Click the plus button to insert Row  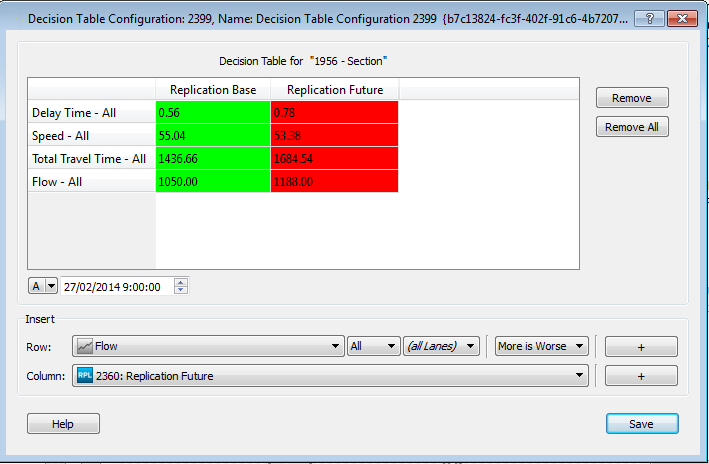point(641,346)
